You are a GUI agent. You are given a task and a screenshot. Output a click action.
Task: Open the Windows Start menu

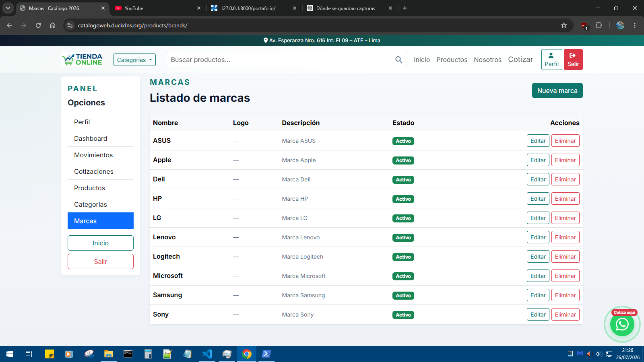tap(10, 354)
